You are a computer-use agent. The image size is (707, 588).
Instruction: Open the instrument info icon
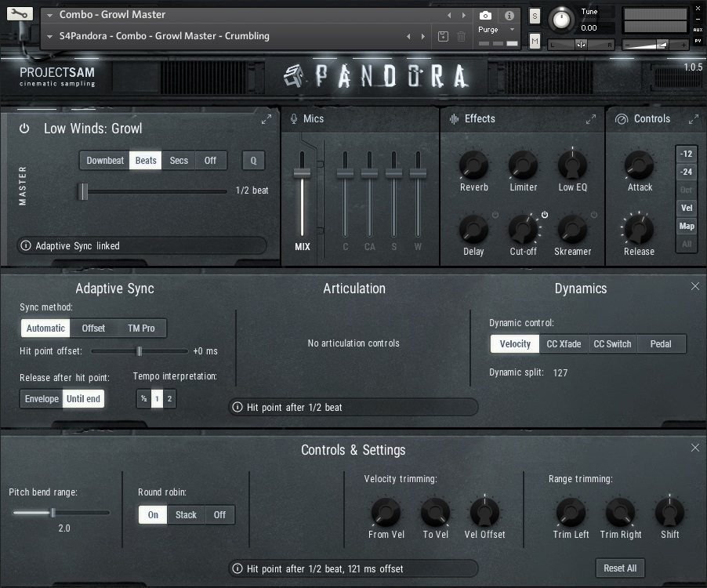pyautogui.click(x=509, y=16)
